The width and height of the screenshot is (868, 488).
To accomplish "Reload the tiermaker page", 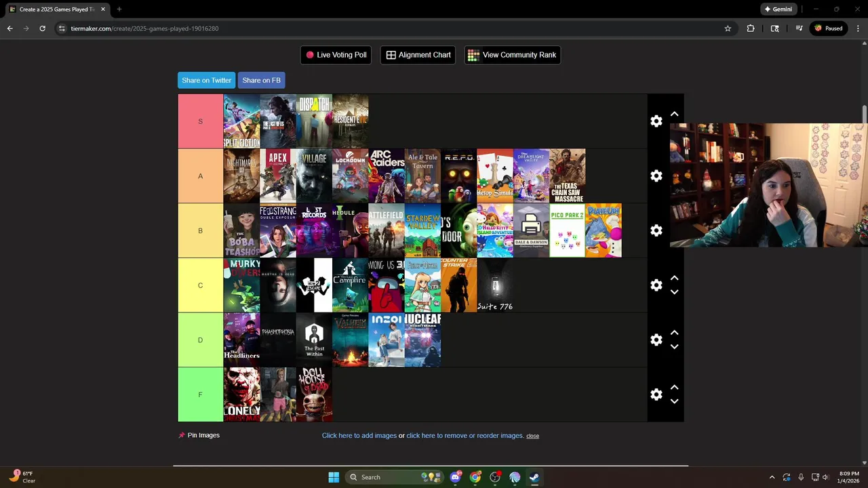I will tap(42, 28).
